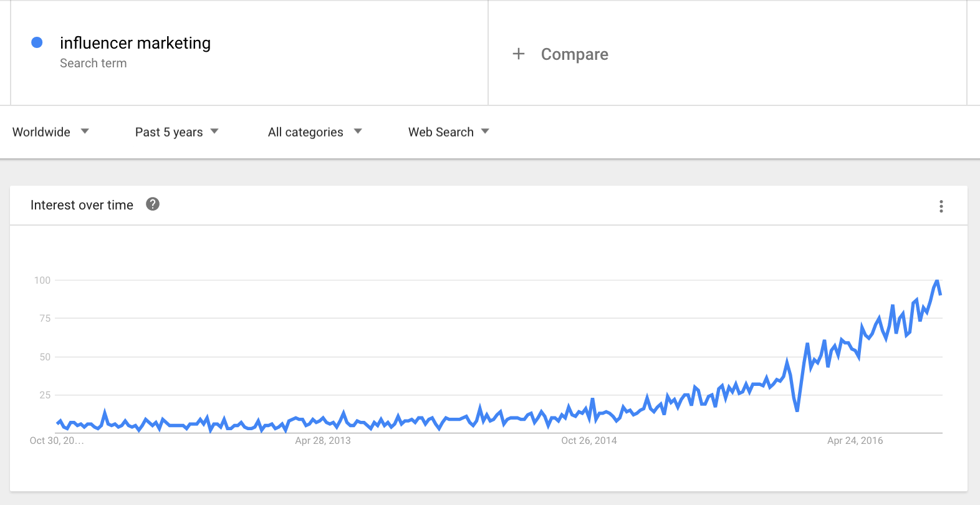The image size is (980, 505).
Task: Click the Interest over time heading
Action: tap(82, 205)
